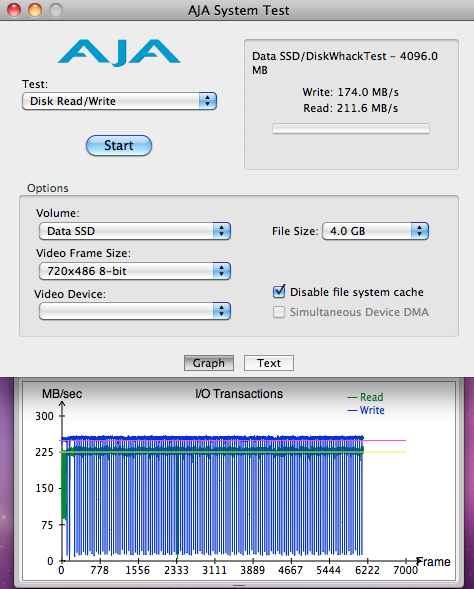Image resolution: width=474 pixels, height=589 pixels.
Task: Click the Write: 174.0 MB/s result
Action: tap(350, 92)
